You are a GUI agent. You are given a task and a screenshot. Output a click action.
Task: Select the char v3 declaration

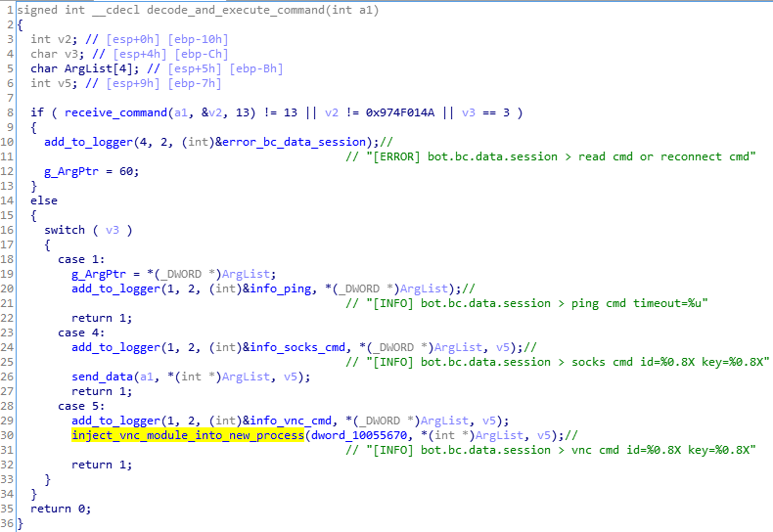(x=58, y=54)
